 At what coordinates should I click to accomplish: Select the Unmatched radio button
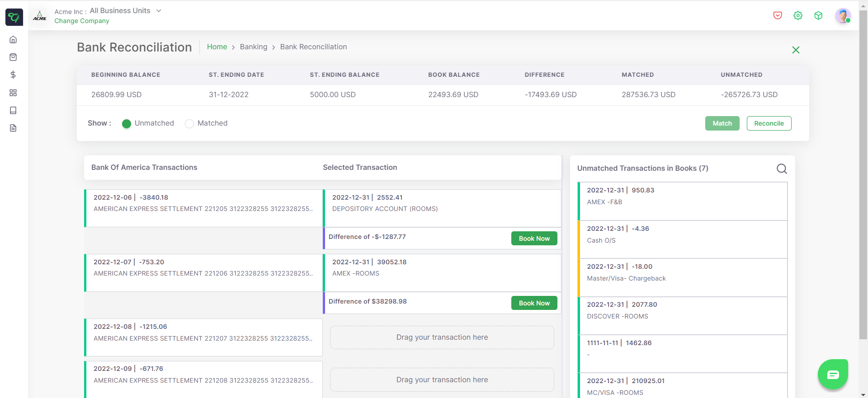pos(127,123)
